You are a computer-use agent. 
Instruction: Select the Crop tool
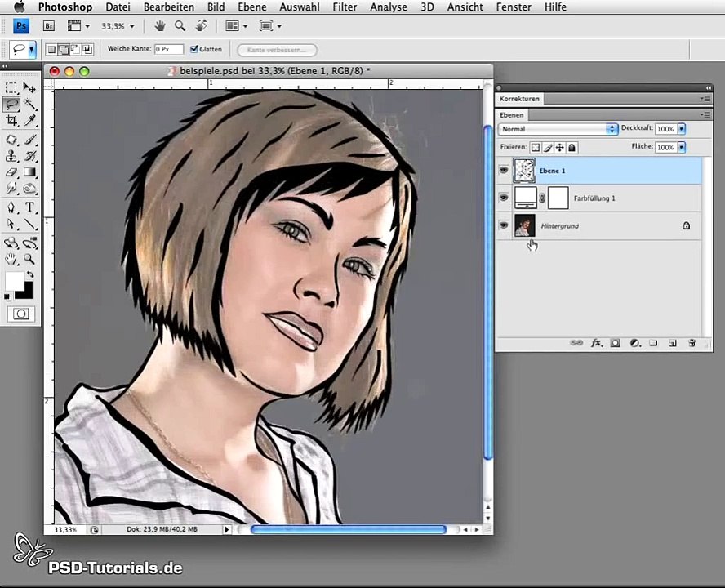click(11, 121)
